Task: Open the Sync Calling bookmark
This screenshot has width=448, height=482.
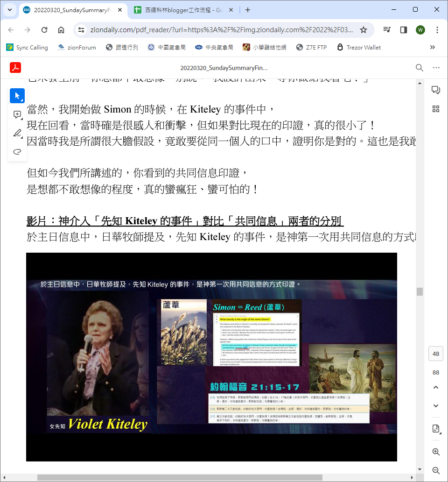Action: coord(27,47)
